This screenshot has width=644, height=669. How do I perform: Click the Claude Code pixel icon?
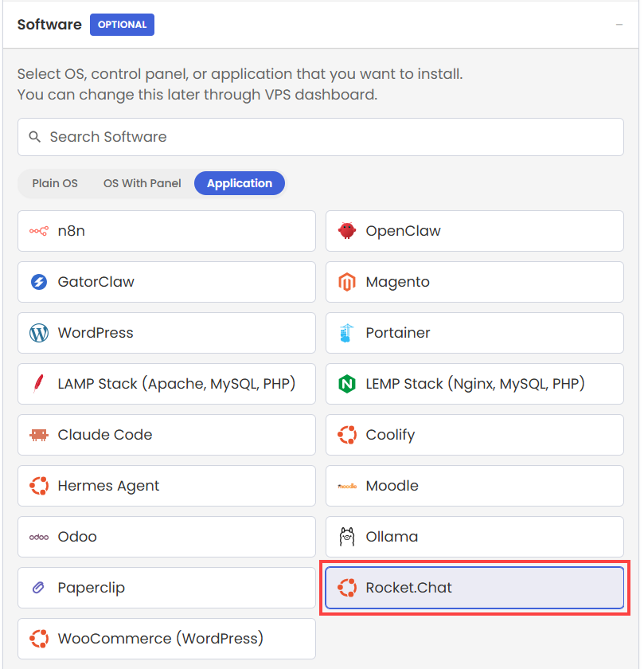point(39,435)
